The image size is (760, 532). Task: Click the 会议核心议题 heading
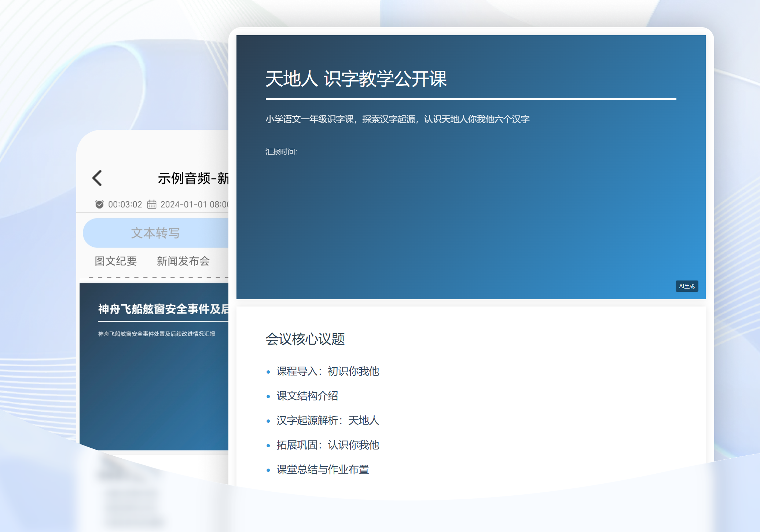point(305,339)
